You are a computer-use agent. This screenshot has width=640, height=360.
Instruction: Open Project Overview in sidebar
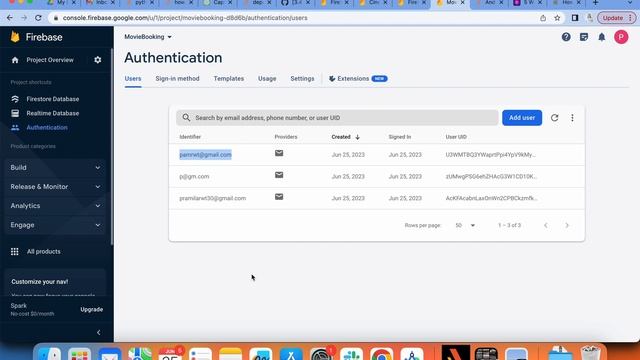click(50, 60)
